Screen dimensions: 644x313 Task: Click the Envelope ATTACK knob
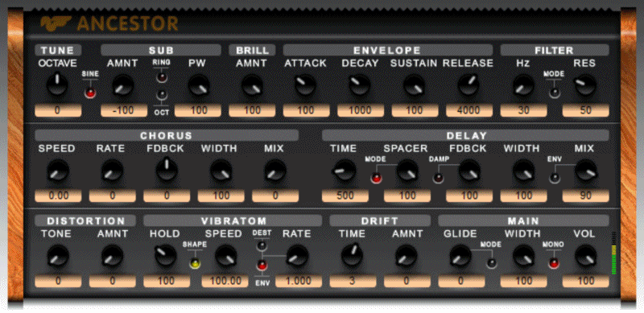305,85
